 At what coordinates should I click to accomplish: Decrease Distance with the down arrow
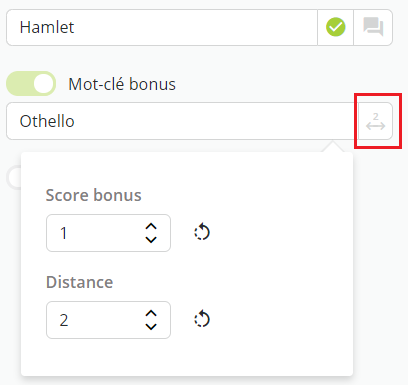click(x=151, y=326)
